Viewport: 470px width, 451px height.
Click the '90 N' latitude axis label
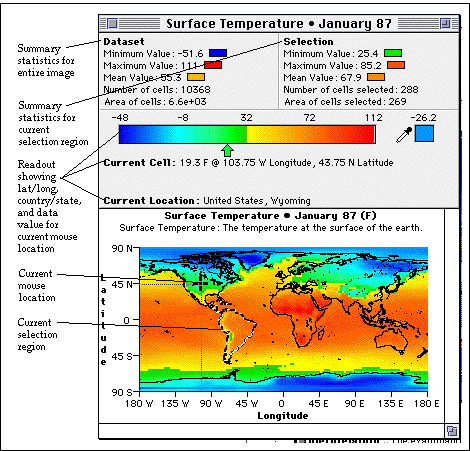point(122,249)
